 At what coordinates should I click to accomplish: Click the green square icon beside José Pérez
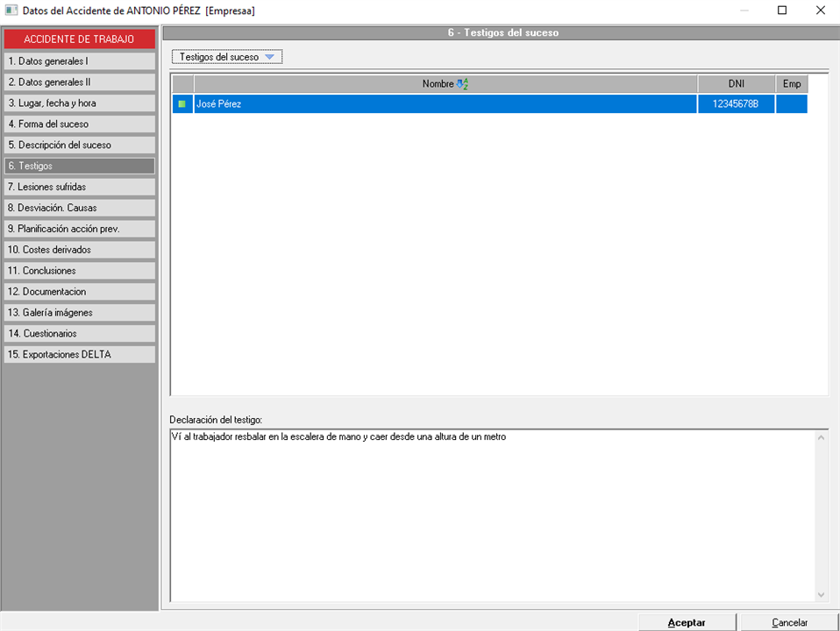(x=182, y=104)
